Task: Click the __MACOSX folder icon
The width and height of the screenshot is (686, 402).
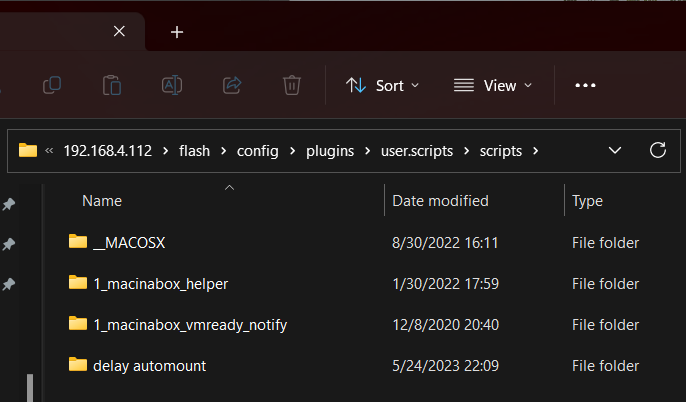Action: [x=78, y=241]
